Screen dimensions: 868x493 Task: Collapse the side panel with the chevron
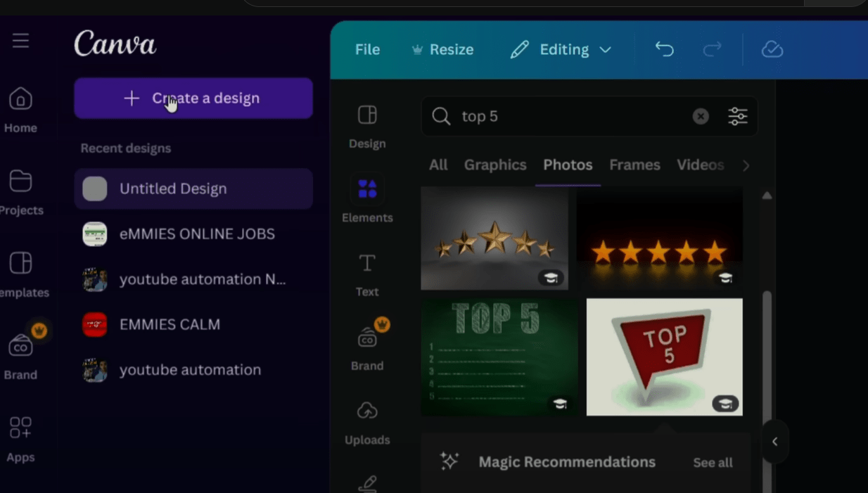click(x=774, y=442)
